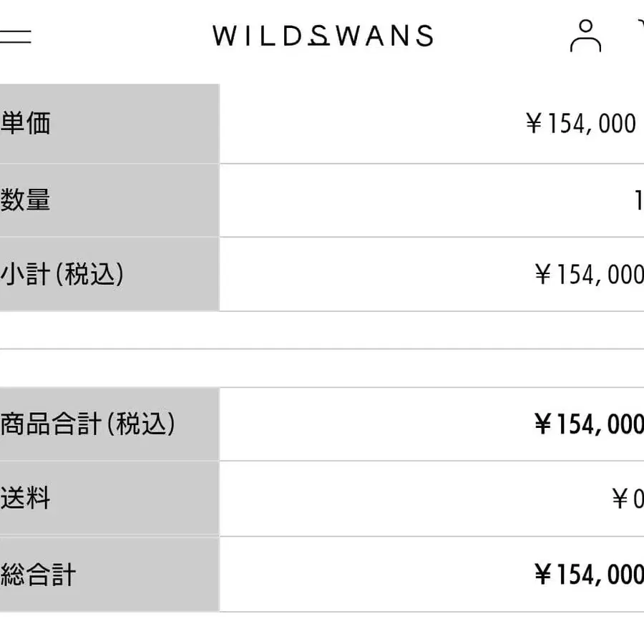Viewport: 644px width, 644px height.
Task: Click the WILDSWANS logo
Action: pyautogui.click(x=322, y=36)
